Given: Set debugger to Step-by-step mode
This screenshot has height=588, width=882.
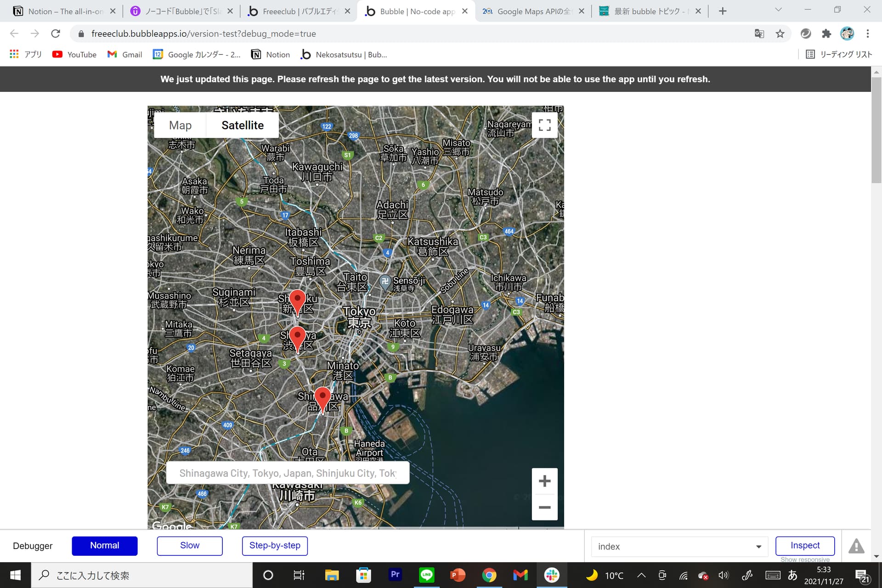Looking at the screenshot, I should pyautogui.click(x=275, y=546).
